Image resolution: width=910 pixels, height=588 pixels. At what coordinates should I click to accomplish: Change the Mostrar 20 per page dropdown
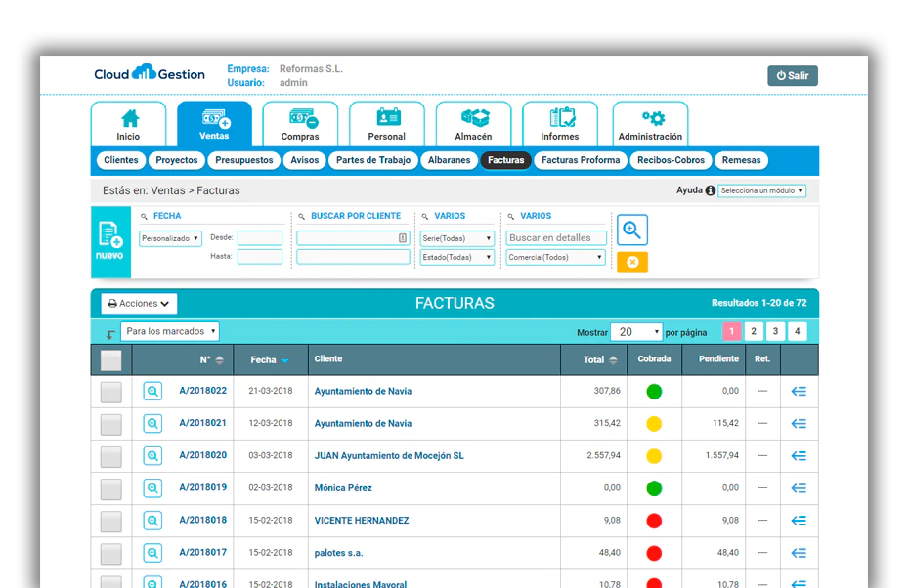click(636, 332)
